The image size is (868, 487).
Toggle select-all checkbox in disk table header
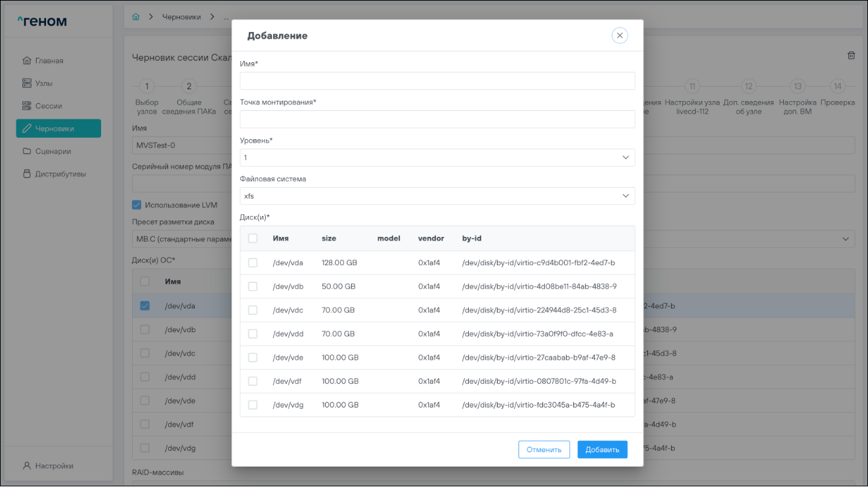253,238
